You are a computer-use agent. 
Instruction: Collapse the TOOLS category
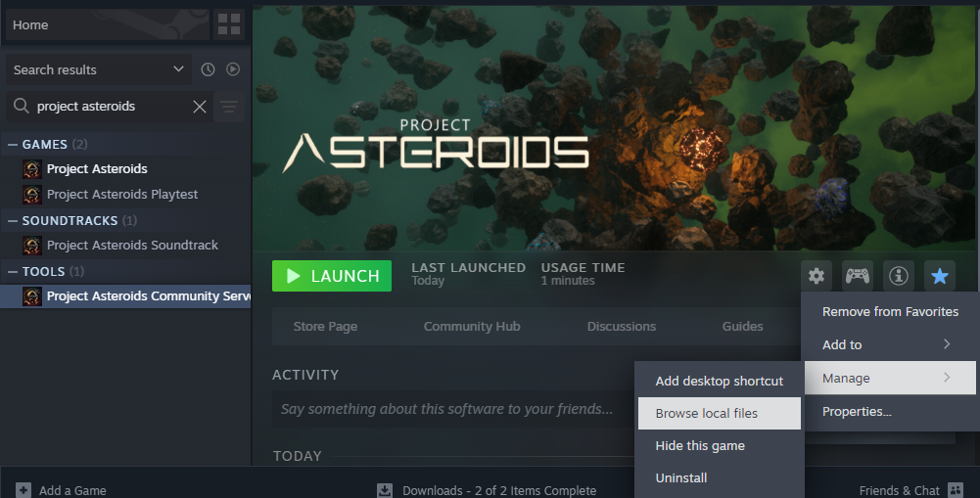click(13, 272)
